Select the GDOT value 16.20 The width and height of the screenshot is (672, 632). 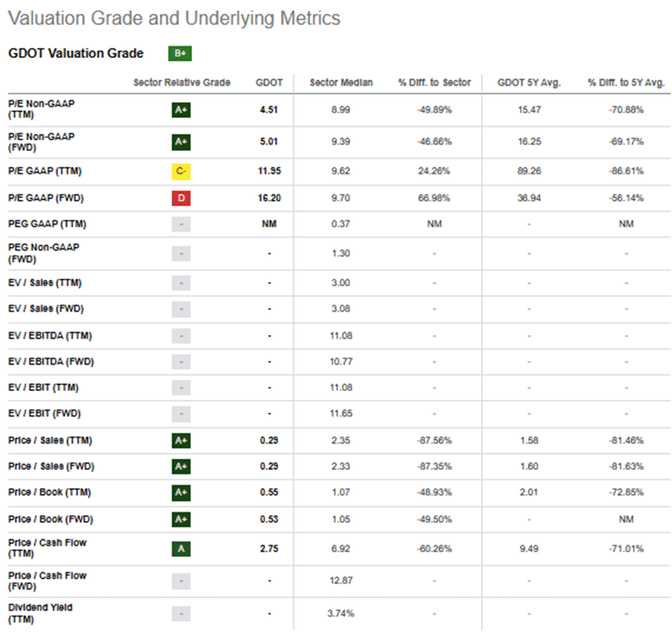click(269, 198)
